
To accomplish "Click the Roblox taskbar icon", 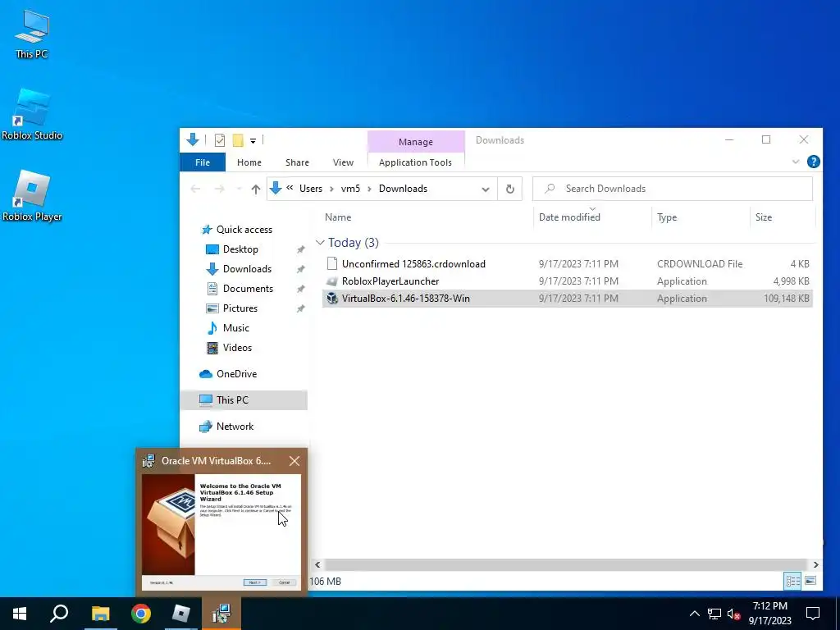I will click(181, 614).
